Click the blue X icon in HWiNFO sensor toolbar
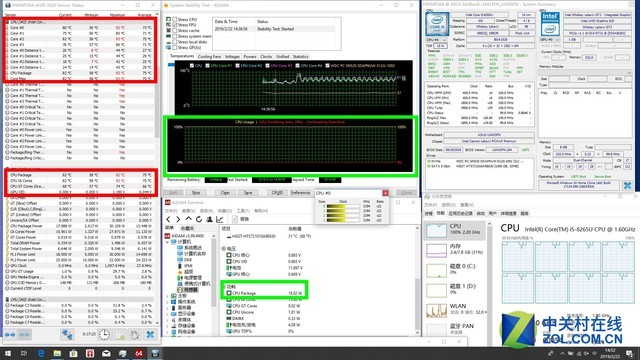 tap(150, 334)
